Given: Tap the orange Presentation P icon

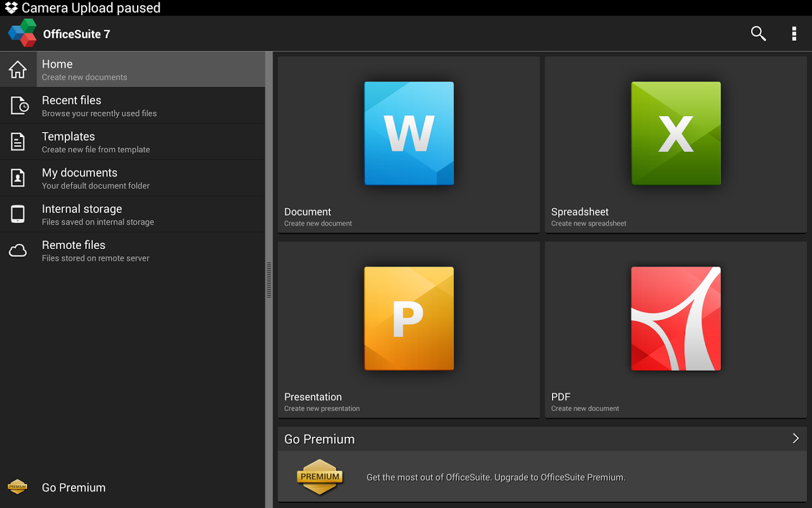Looking at the screenshot, I should 408,318.
